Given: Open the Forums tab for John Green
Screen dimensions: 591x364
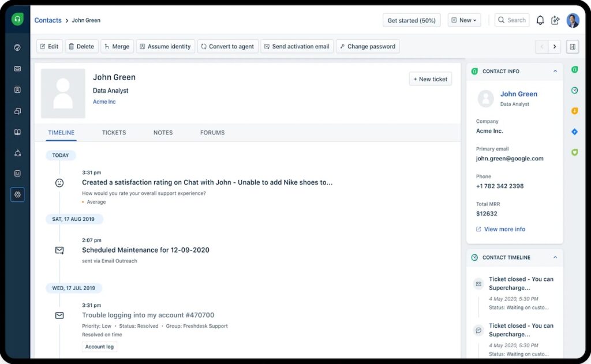Looking at the screenshot, I should point(212,133).
